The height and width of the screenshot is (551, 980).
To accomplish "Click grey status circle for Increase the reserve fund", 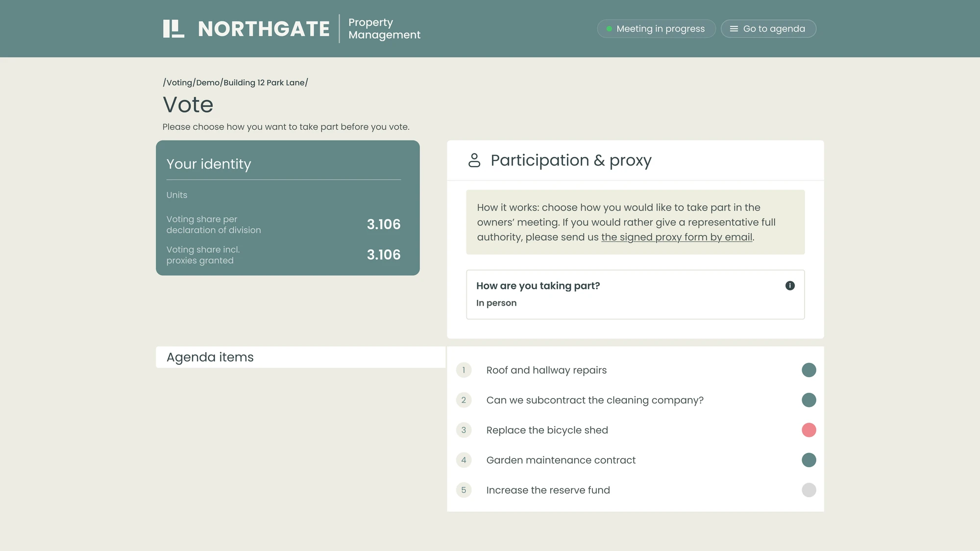I will tap(809, 490).
